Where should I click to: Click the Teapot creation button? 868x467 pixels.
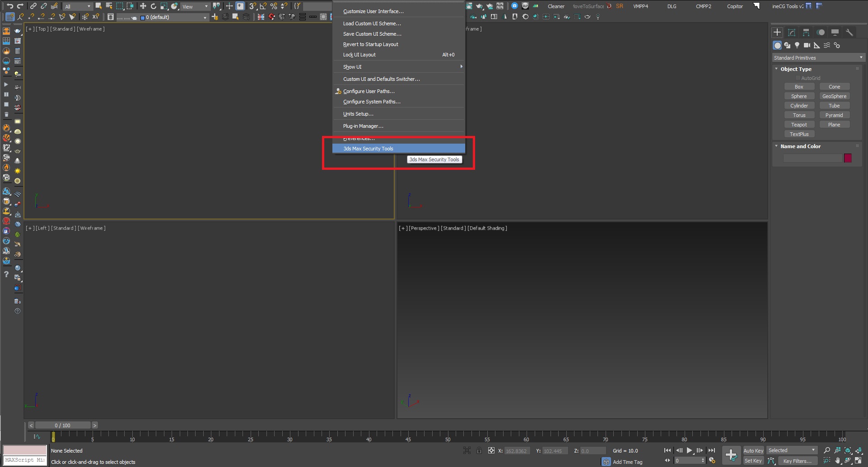[799, 124]
